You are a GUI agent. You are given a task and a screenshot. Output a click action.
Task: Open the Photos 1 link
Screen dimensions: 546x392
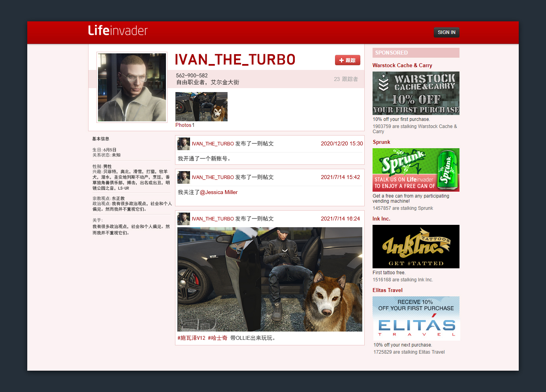(x=185, y=125)
